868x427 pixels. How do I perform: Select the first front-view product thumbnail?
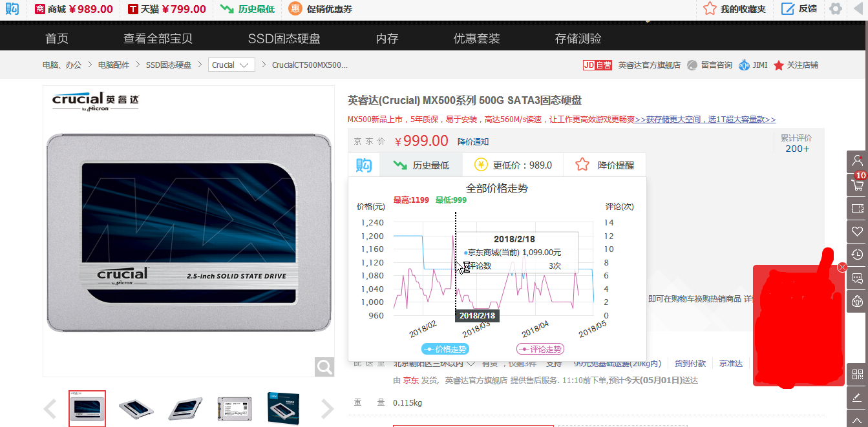[87, 409]
